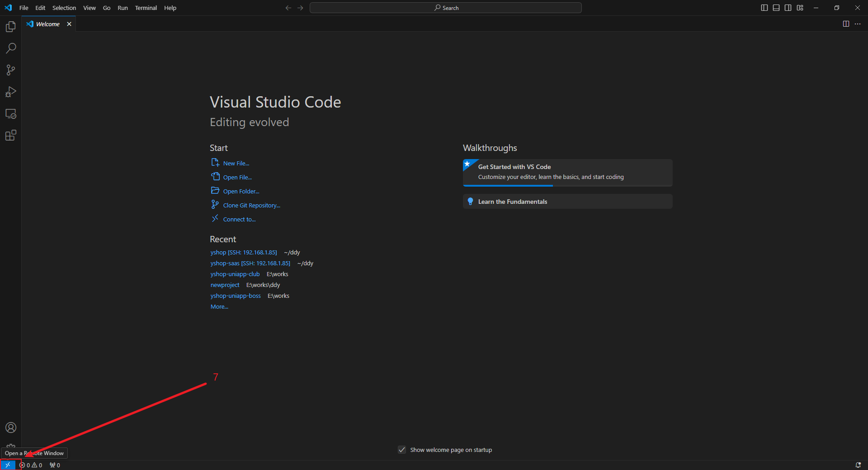Click the remote window indicator in status bar
Viewport: 868px width, 470px height.
coord(8,465)
